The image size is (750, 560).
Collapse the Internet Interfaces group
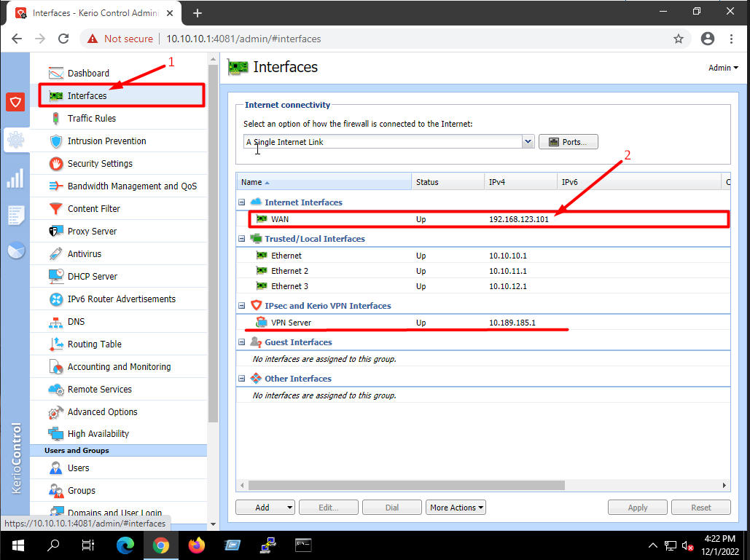(x=242, y=202)
